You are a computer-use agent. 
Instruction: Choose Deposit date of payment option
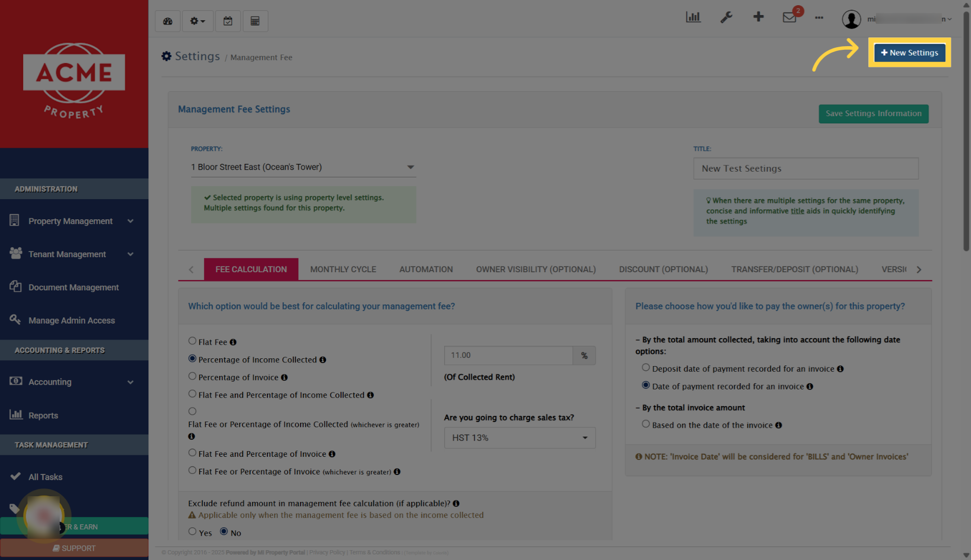pos(646,367)
